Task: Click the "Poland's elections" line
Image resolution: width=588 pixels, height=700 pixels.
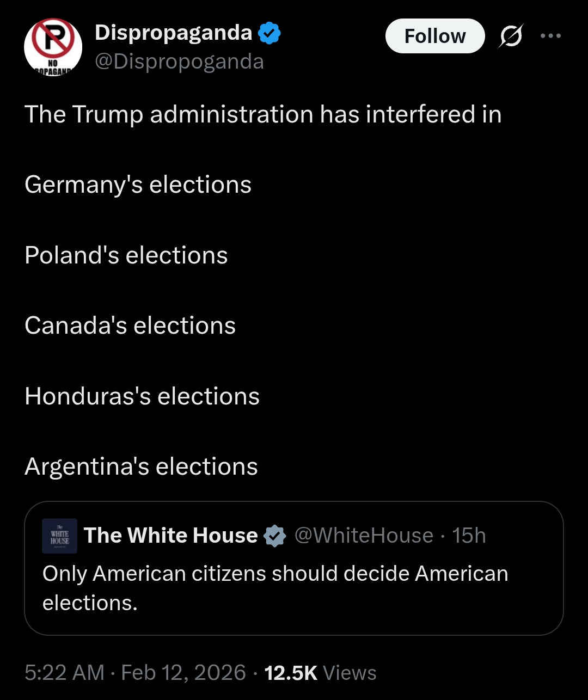Action: pos(126,255)
